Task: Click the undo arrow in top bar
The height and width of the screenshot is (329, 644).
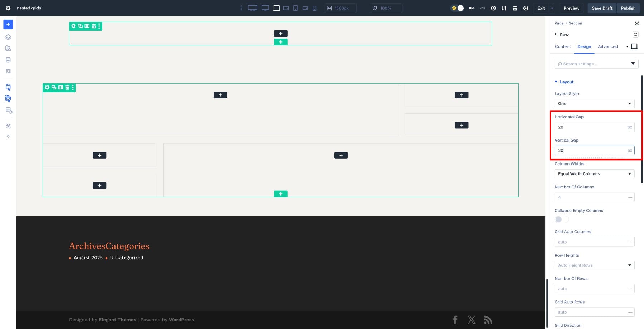Action: [472, 8]
